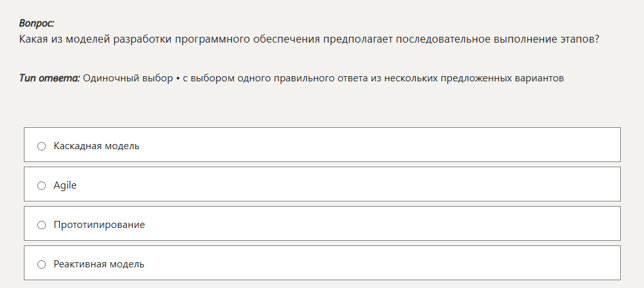The image size is (644, 288).
Task: Click empty space inside Каскадная модель answer row
Action: coord(387,146)
